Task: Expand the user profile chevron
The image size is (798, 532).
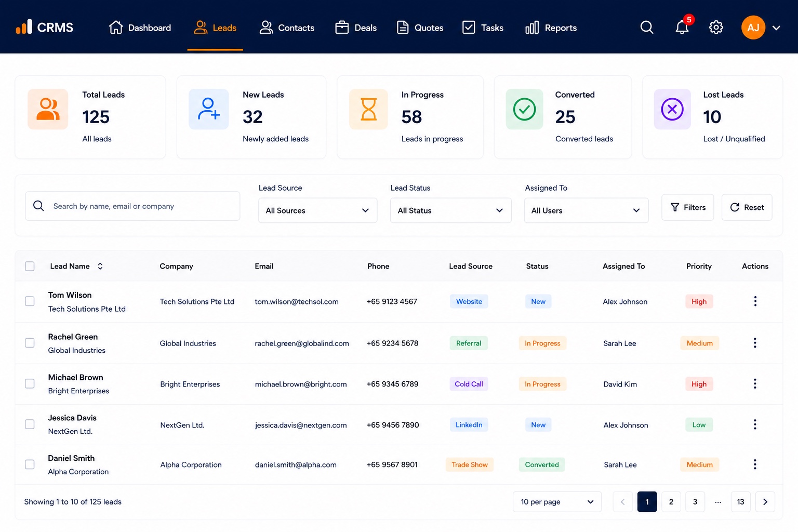Action: point(776,28)
